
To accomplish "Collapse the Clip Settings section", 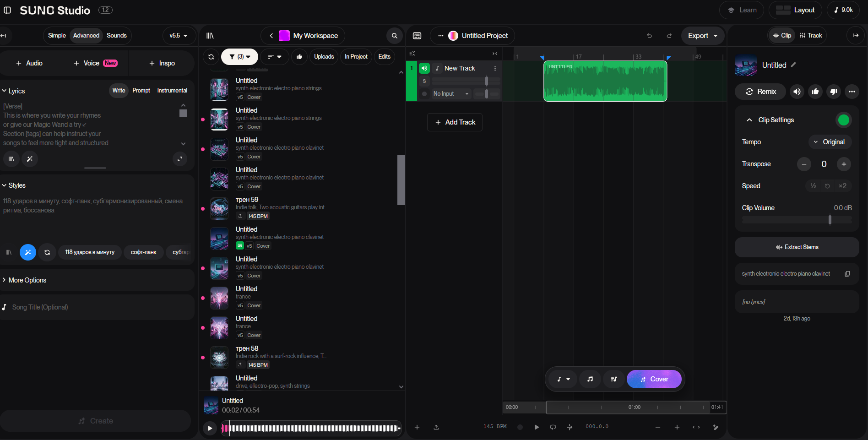I will click(x=749, y=120).
